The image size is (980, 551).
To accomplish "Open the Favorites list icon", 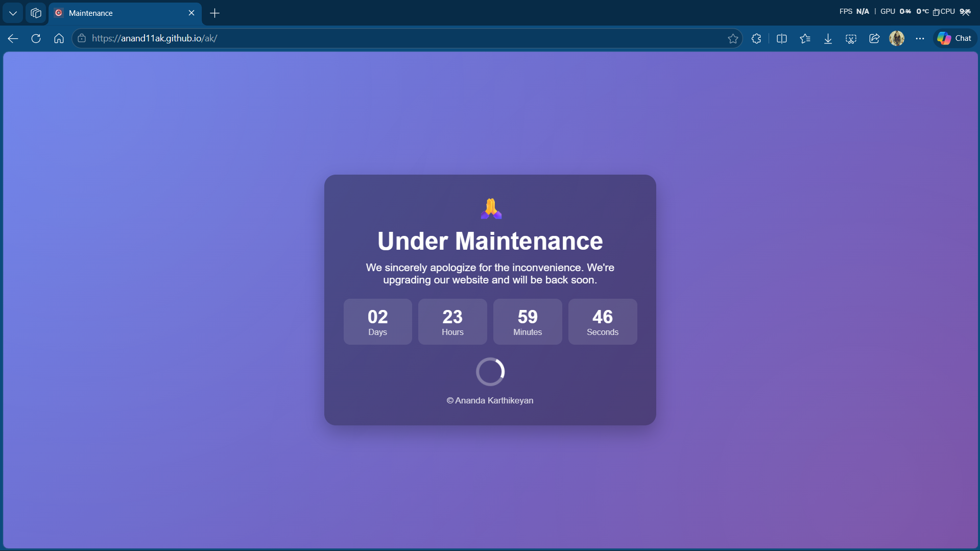I will pos(805,38).
